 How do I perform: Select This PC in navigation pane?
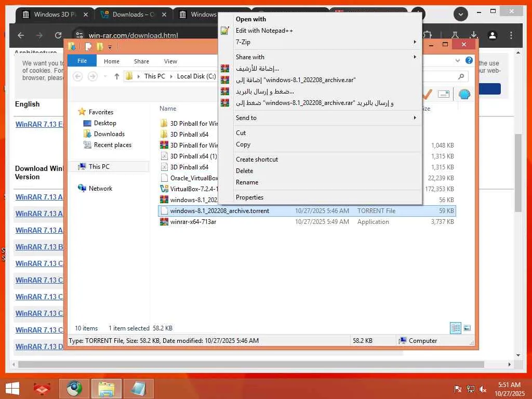pos(99,167)
